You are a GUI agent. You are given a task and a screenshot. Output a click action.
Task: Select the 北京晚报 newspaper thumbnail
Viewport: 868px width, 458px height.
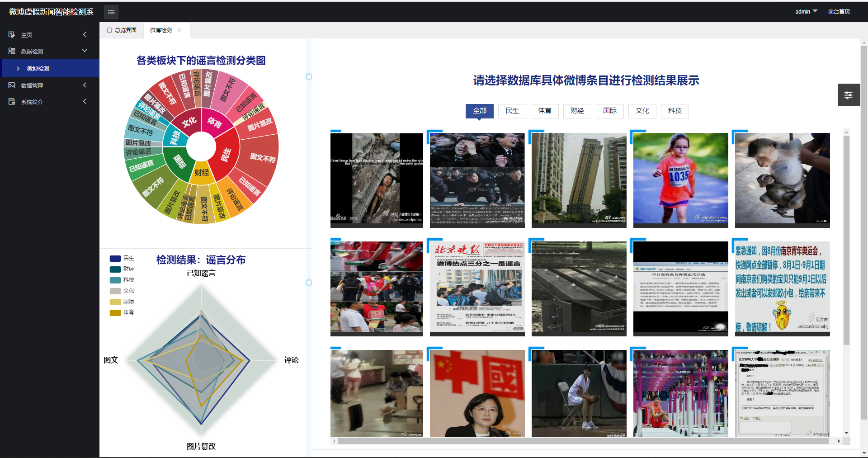(x=477, y=288)
